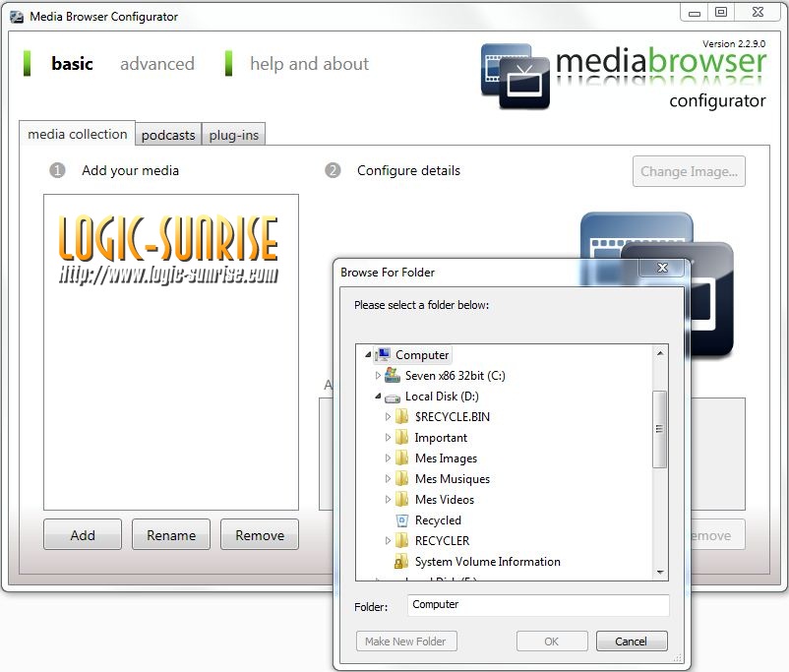789x672 pixels.
Task: Click the Mes Musiques folder icon
Action: click(401, 479)
